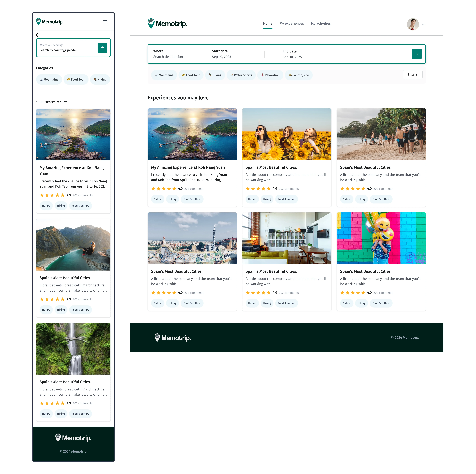This screenshot has width=476, height=474.
Task: Click the Memotrip logo in desktop footer
Action: pos(172,338)
